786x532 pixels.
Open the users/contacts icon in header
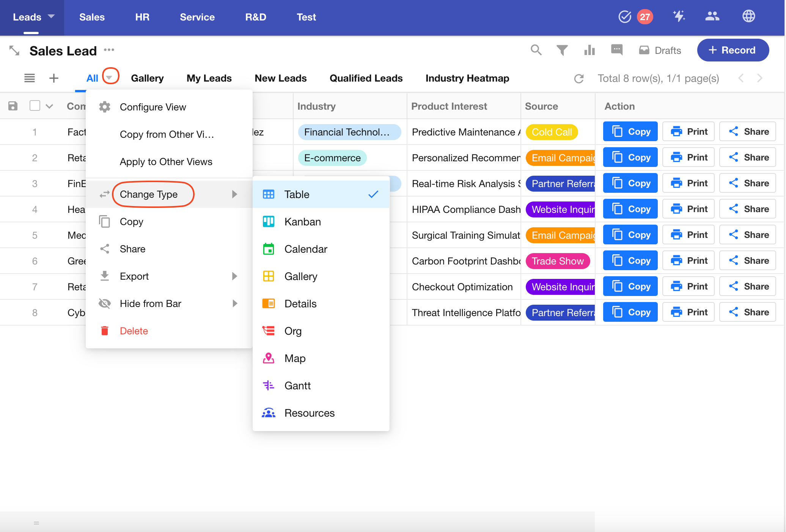(712, 16)
